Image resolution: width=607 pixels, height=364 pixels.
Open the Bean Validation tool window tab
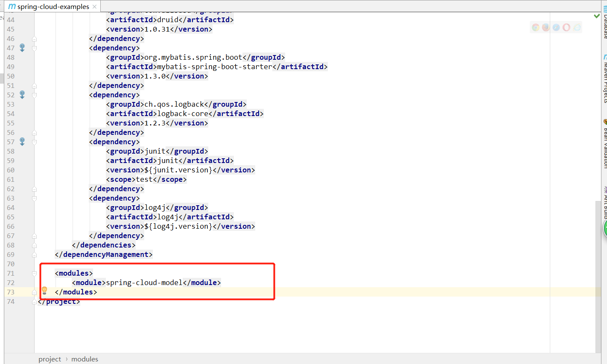coord(604,144)
